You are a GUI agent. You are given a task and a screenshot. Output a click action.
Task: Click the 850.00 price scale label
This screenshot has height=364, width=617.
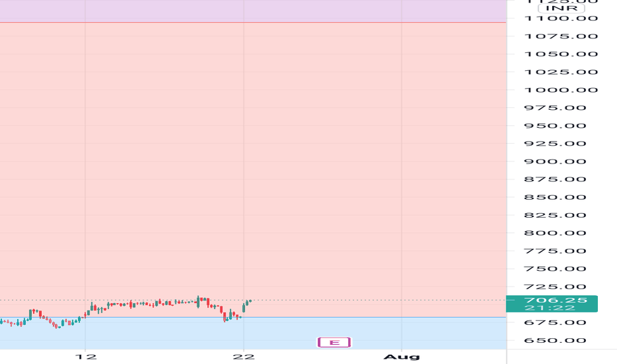click(555, 197)
